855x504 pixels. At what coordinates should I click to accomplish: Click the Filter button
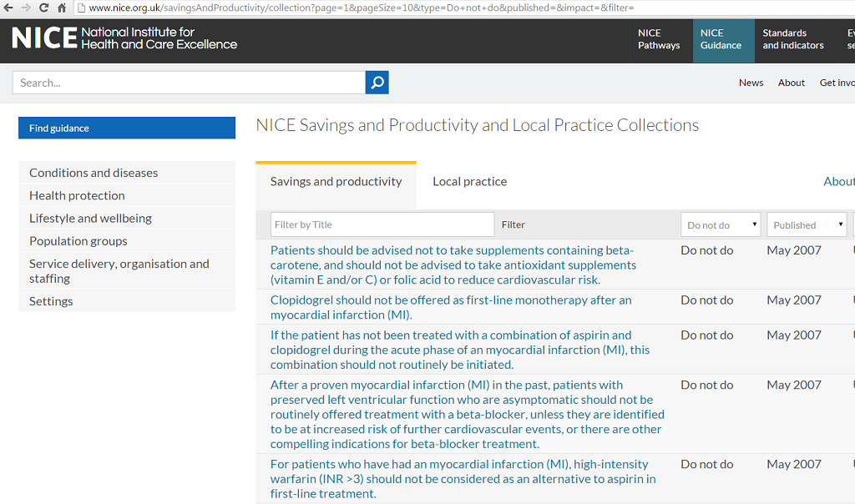514,224
